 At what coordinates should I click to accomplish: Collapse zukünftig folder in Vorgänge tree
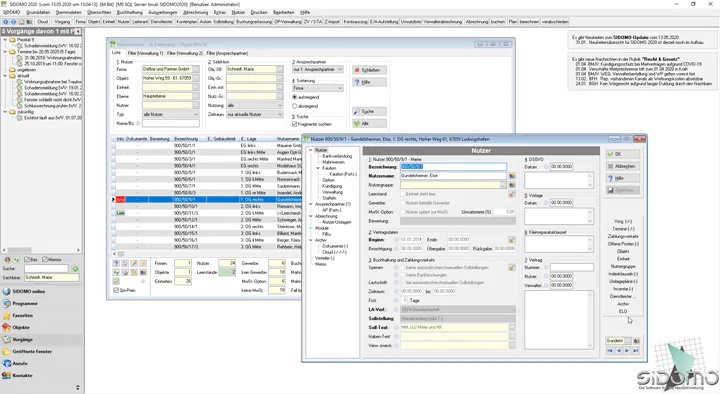(x=6, y=112)
